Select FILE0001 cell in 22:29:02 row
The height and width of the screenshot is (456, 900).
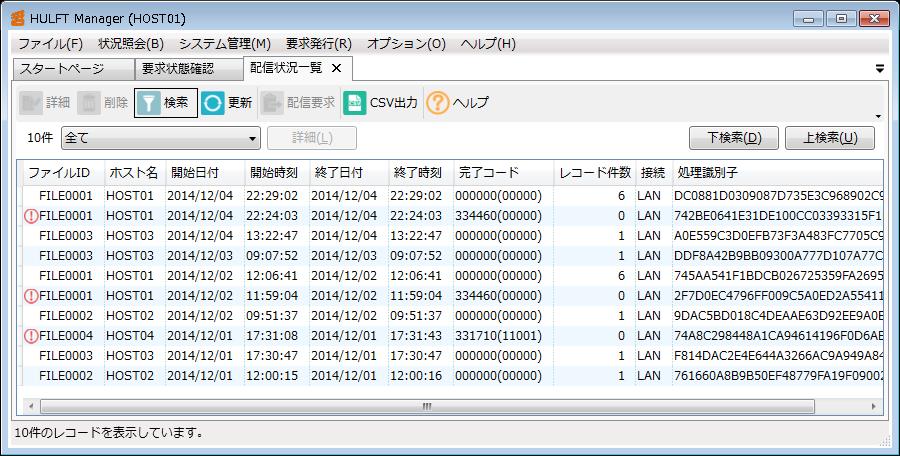pyautogui.click(x=65, y=196)
